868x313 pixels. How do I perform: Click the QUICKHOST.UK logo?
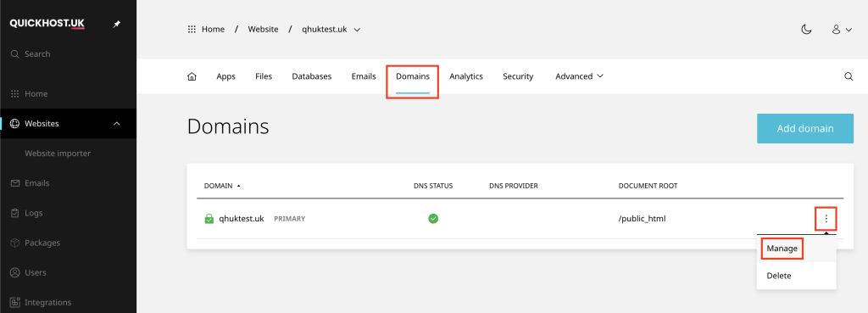(x=47, y=24)
